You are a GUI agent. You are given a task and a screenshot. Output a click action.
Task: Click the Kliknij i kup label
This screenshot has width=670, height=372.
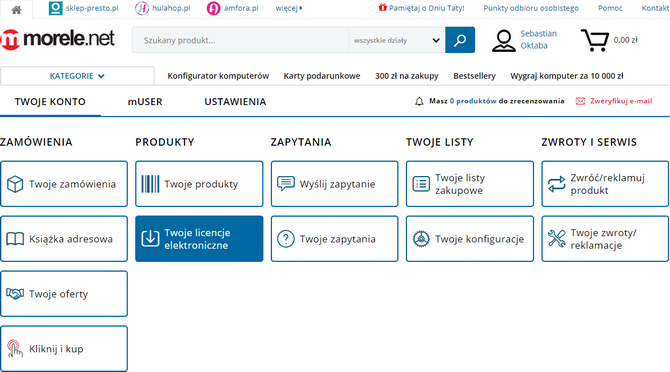[56, 349]
